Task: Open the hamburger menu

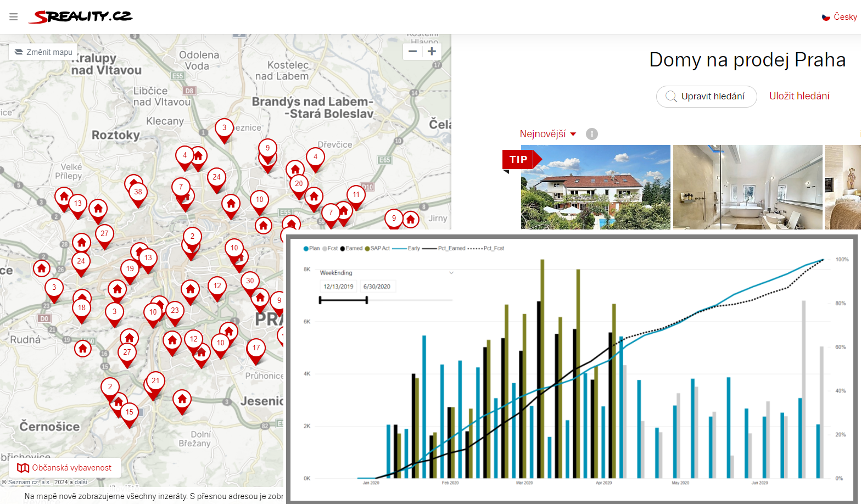Action: point(14,17)
